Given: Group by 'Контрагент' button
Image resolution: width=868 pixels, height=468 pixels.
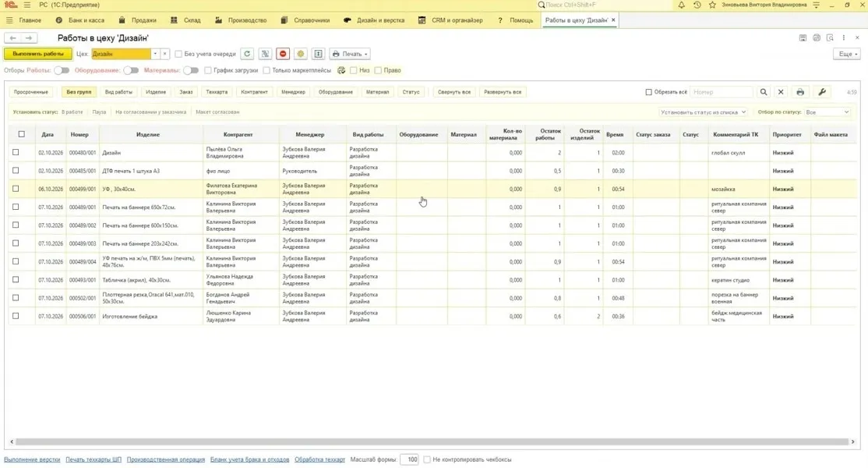Looking at the screenshot, I should [x=255, y=92].
